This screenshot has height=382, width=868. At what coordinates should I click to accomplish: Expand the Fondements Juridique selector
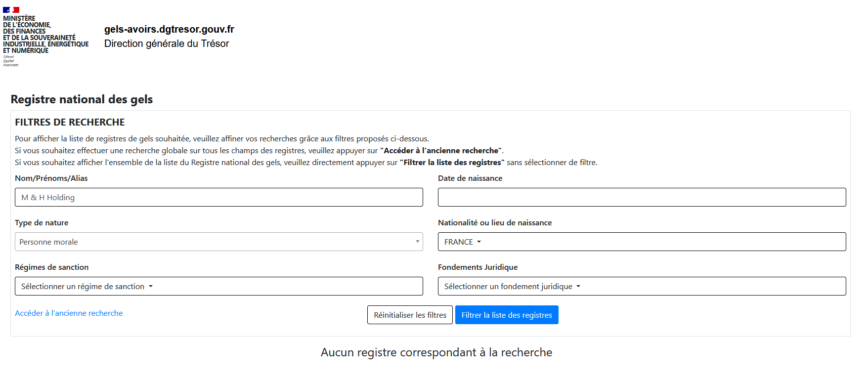[x=642, y=286]
